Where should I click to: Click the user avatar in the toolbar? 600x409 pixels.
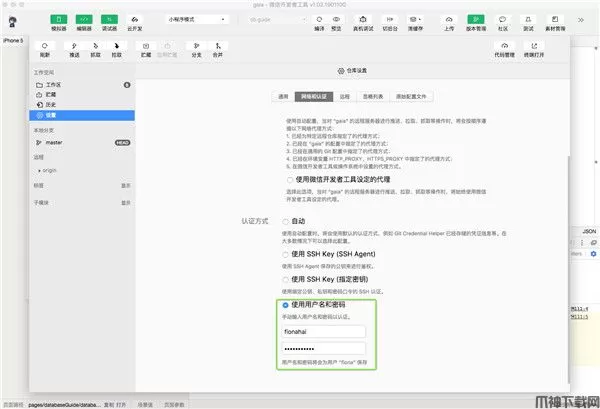(12, 22)
